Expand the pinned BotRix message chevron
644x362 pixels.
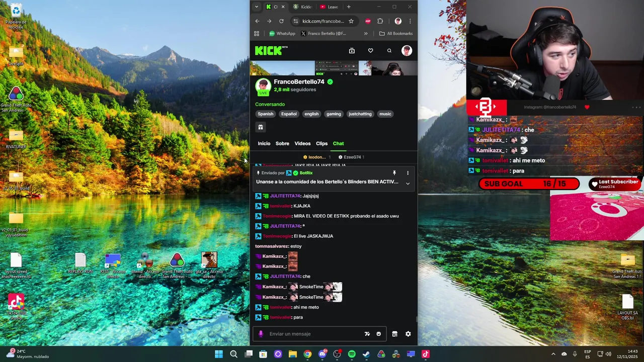click(x=408, y=184)
